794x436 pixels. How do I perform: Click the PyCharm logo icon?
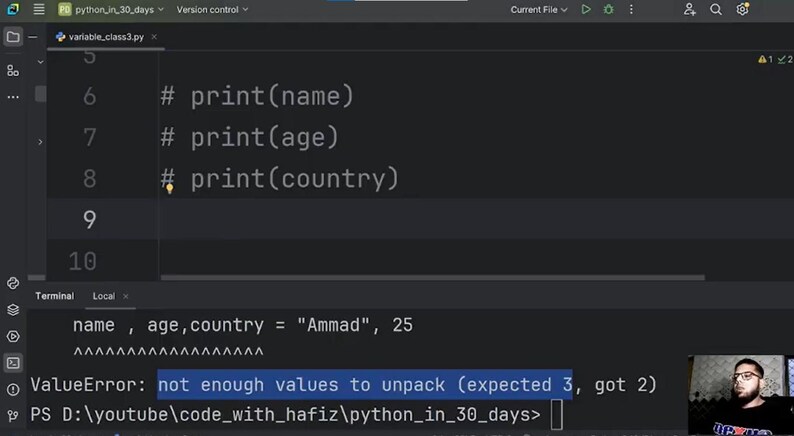tap(13, 9)
